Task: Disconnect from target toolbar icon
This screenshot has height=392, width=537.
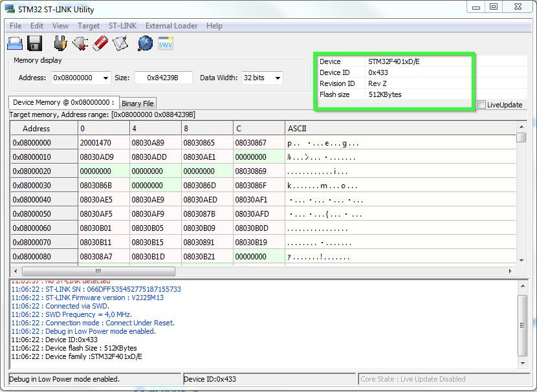Action: click(x=80, y=43)
